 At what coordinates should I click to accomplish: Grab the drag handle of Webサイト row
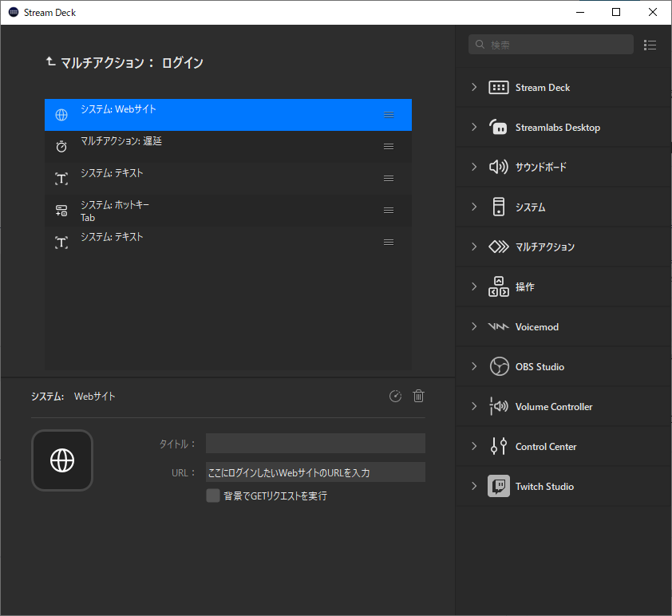[x=389, y=115]
